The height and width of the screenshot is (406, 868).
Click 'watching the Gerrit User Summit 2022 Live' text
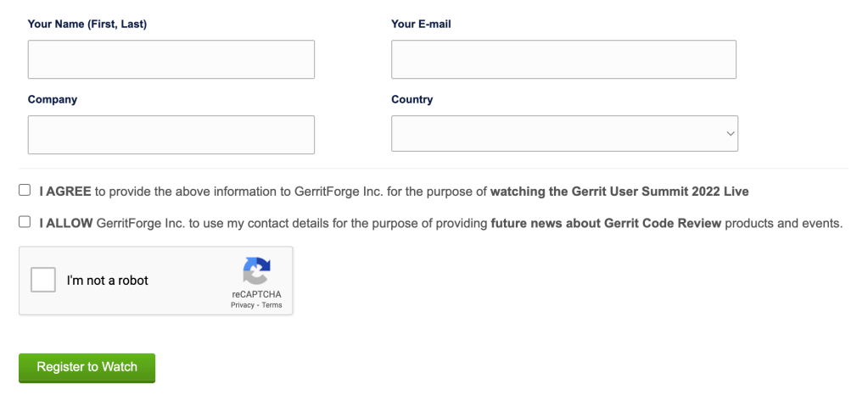[619, 192]
